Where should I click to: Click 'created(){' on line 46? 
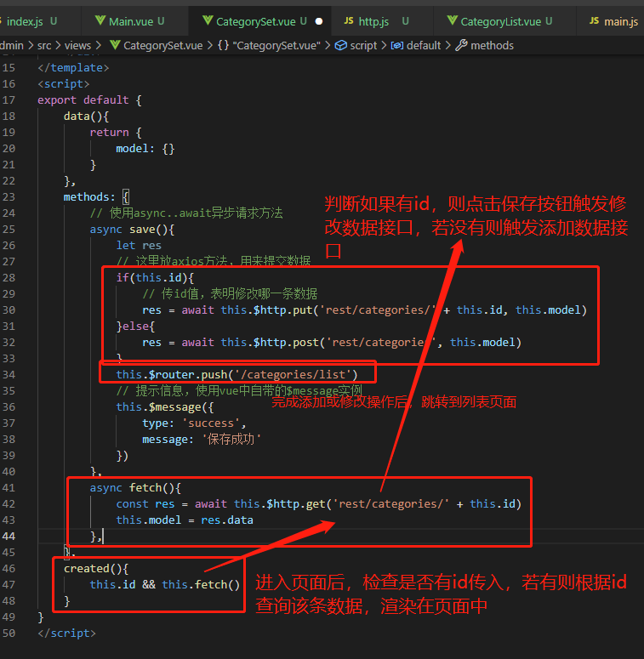point(96,569)
